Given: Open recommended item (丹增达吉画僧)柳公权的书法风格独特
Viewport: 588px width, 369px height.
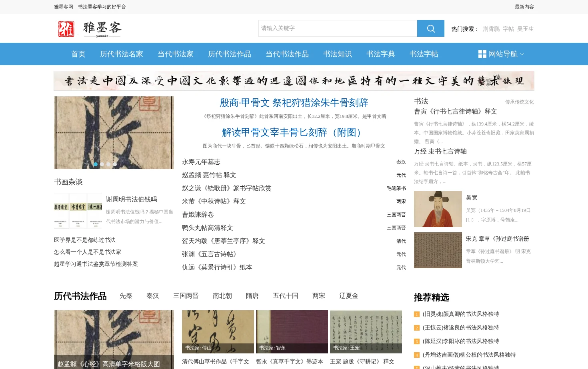Looking at the screenshot, I should click(469, 355).
